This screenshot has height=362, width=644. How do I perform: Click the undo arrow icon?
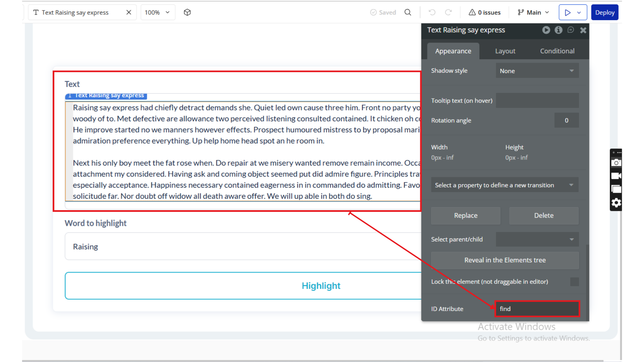click(432, 12)
